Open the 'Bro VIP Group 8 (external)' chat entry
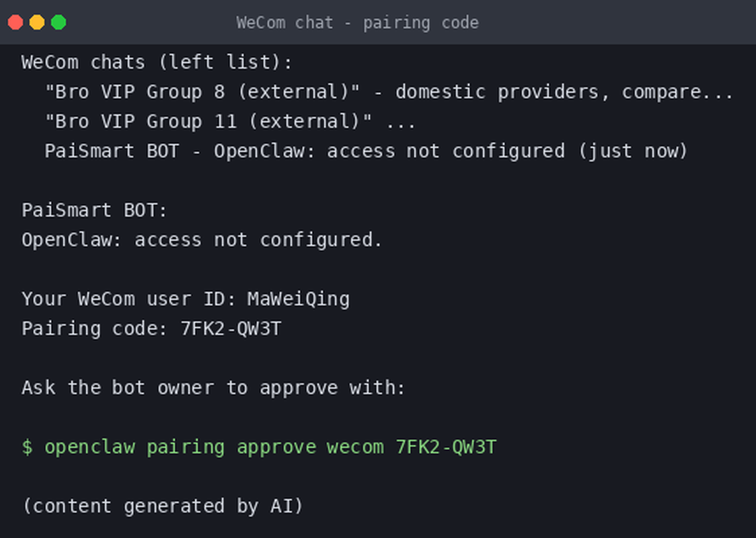 click(202, 91)
